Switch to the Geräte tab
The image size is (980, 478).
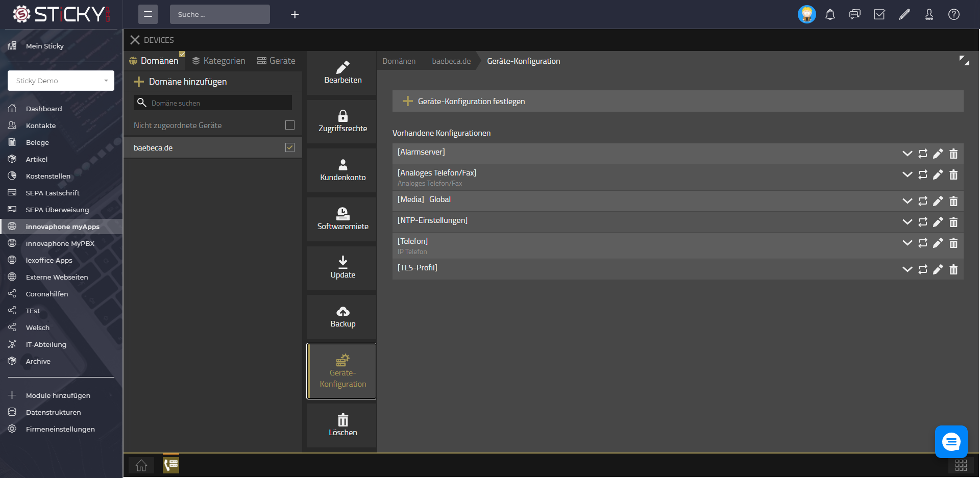coord(276,61)
